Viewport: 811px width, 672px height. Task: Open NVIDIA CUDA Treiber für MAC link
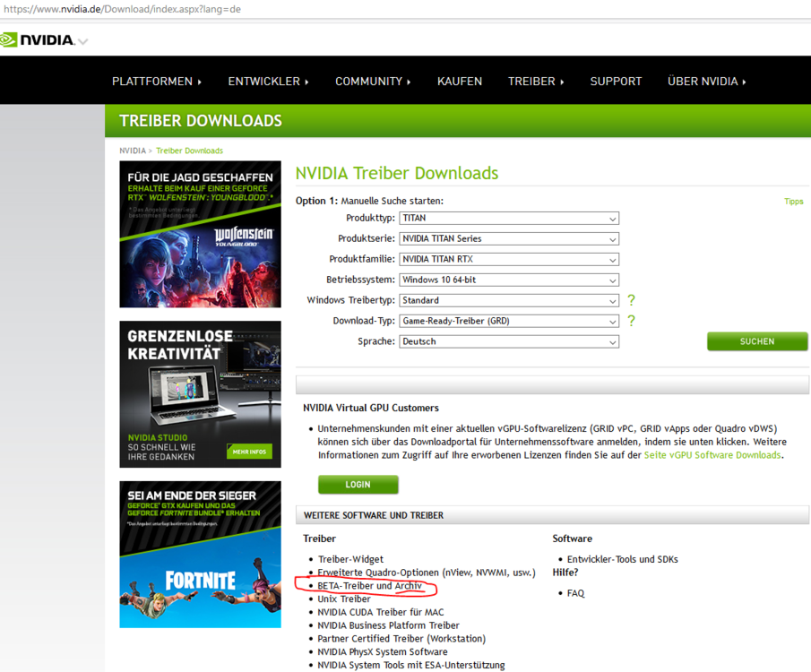(x=381, y=613)
